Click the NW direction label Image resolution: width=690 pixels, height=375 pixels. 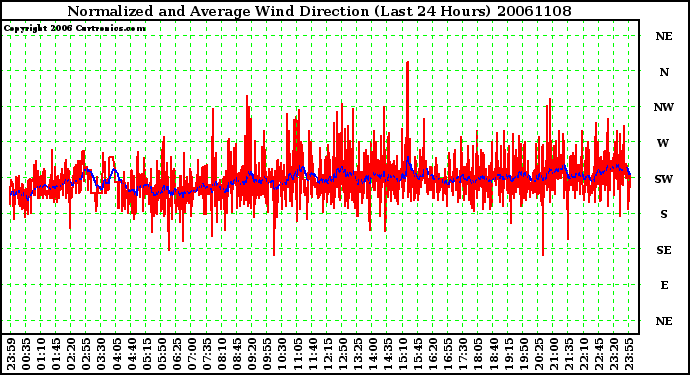(664, 107)
